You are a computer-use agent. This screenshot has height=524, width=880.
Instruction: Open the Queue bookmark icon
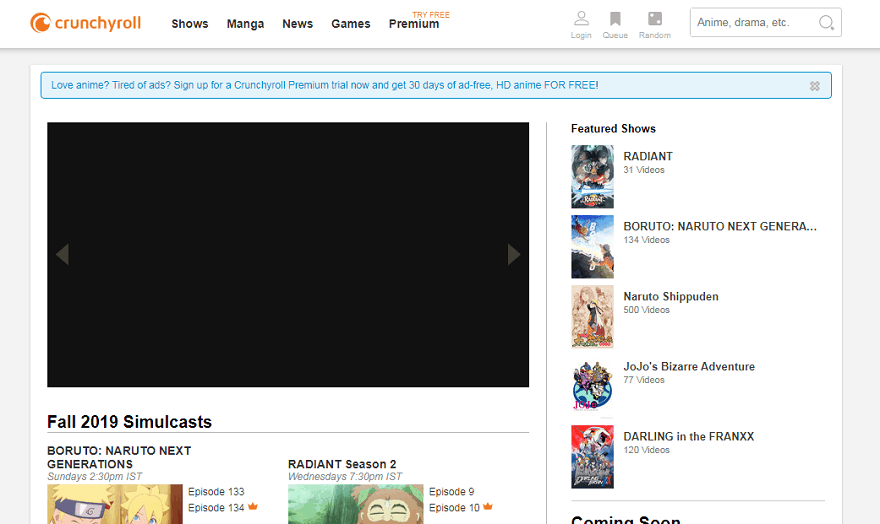pos(615,20)
